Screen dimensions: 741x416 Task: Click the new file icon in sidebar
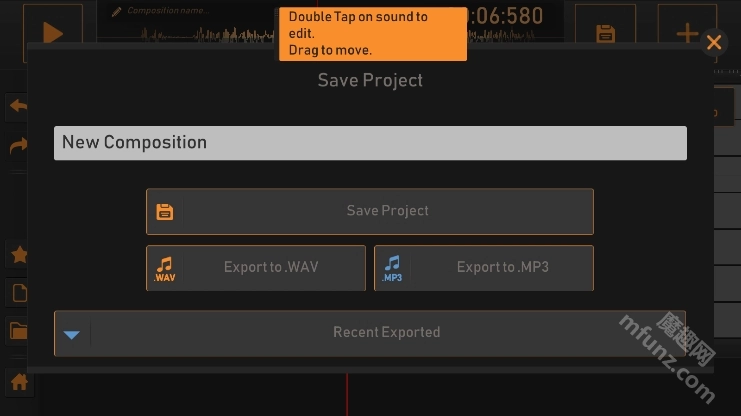(x=18, y=293)
